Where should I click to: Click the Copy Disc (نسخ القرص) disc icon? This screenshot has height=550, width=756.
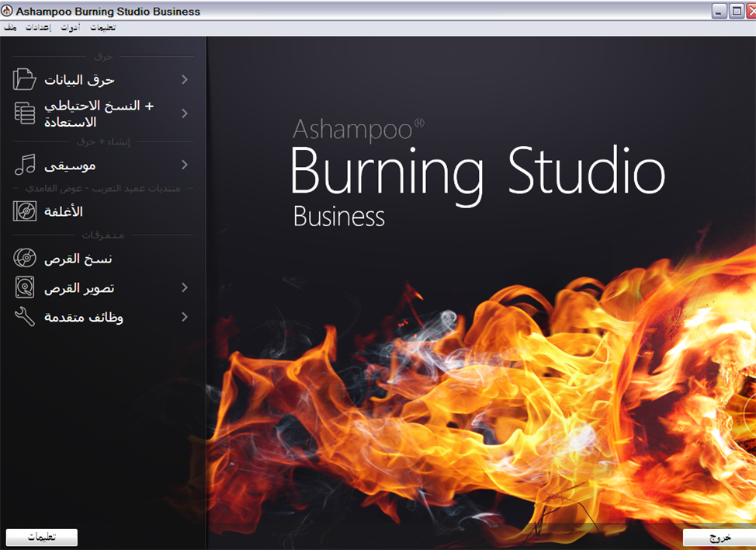pos(25,258)
